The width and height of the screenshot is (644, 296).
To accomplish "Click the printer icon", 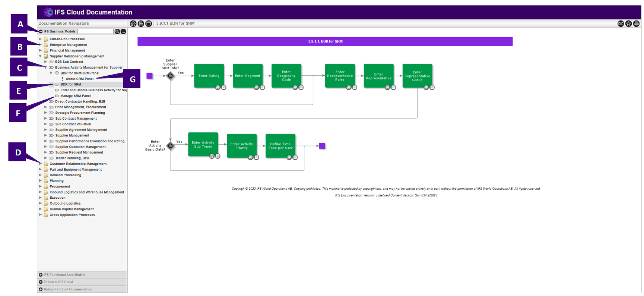I will point(636,23).
